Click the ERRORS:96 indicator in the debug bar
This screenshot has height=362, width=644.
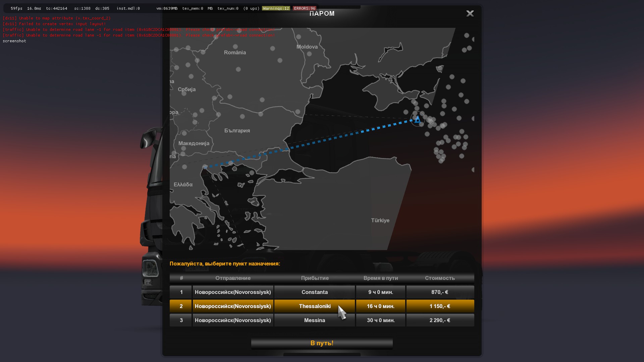coord(305,8)
